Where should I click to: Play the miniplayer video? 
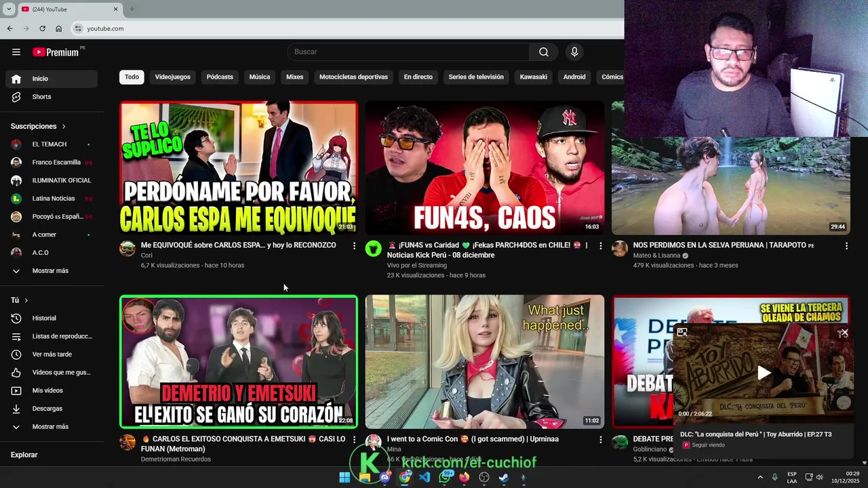[x=764, y=373]
